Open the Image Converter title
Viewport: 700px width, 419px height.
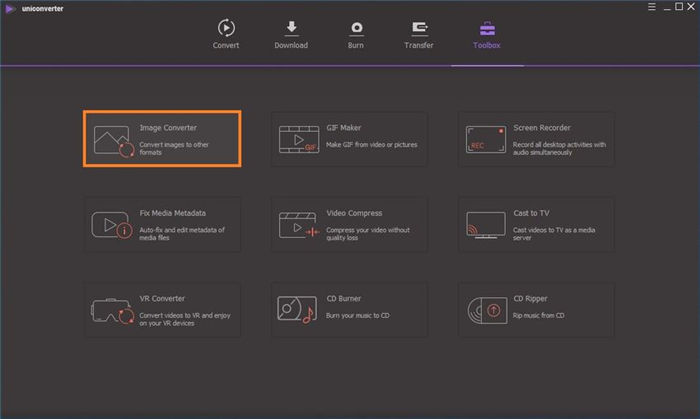coord(168,128)
